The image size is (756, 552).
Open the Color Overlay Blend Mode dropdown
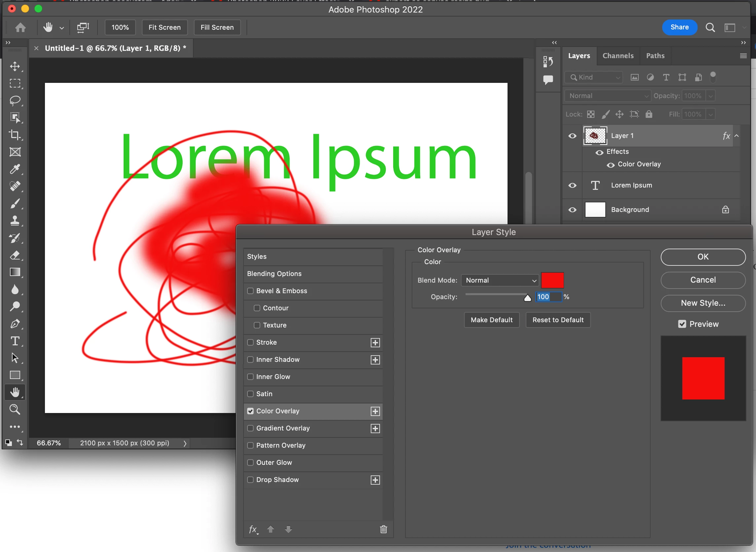click(x=500, y=280)
